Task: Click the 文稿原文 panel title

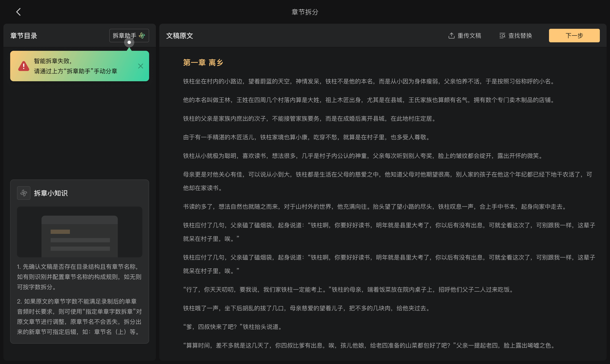Action: [x=179, y=36]
